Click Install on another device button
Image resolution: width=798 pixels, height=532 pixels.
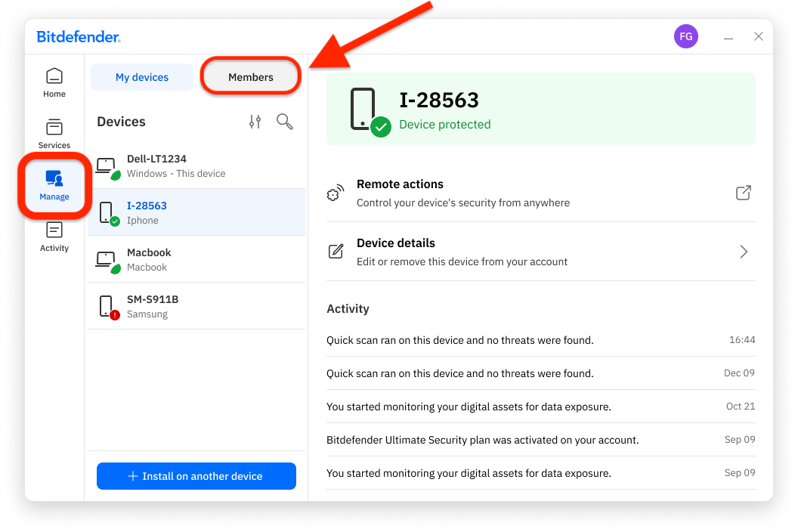point(196,476)
